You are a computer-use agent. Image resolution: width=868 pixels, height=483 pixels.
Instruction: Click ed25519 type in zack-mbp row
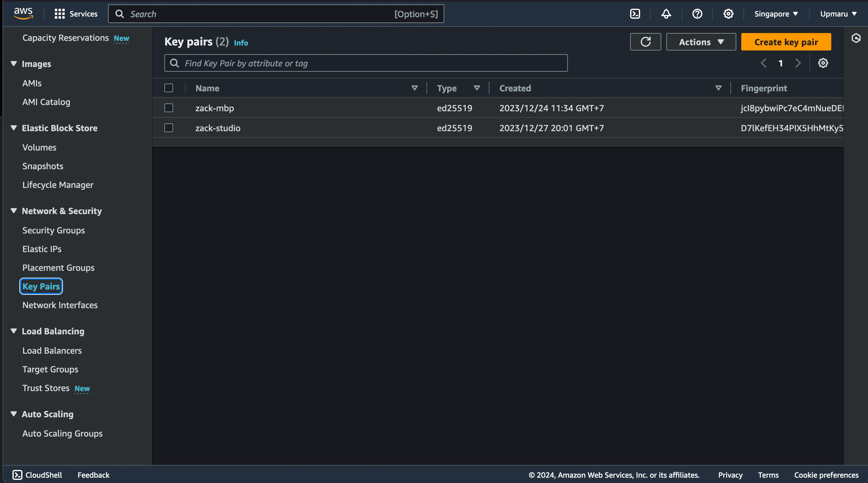pyautogui.click(x=455, y=108)
